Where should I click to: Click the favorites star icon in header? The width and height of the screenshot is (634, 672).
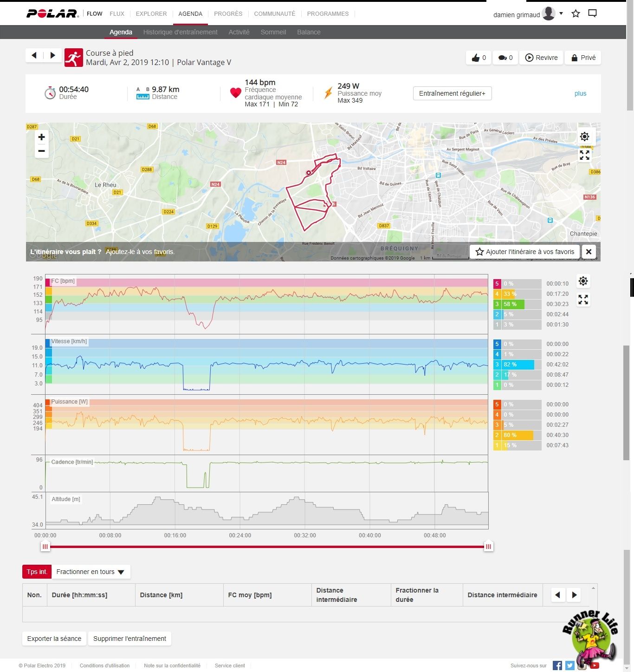[576, 13]
